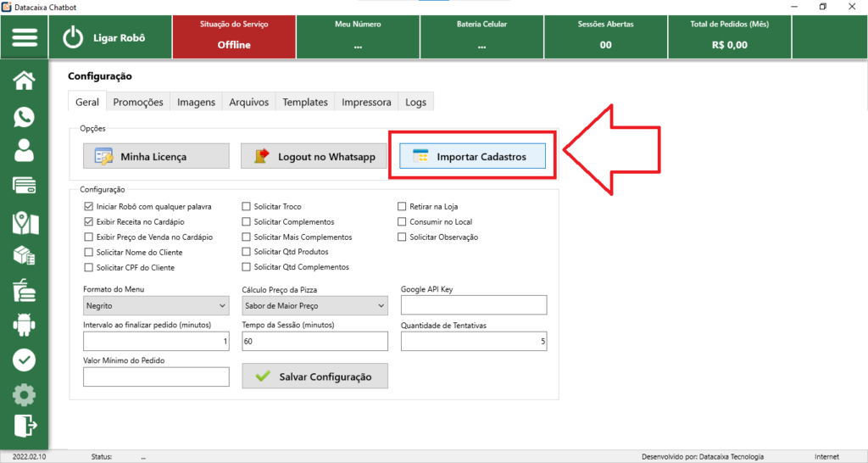Focus the Valor Mínimo do Pedido field

(156, 377)
